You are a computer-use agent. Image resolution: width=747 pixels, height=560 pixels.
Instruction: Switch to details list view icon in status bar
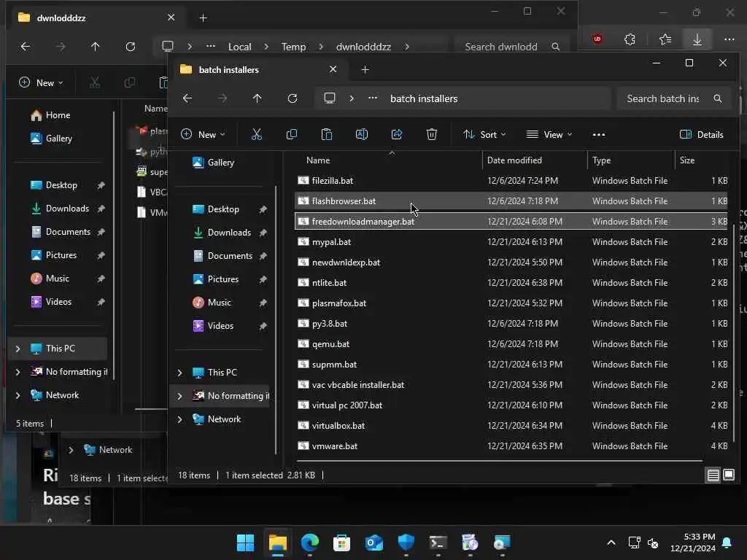tap(713, 475)
